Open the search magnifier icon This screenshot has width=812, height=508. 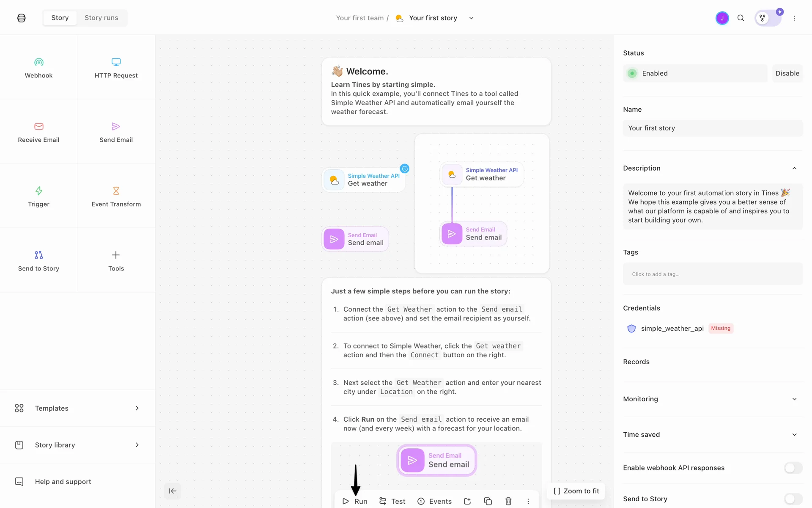741,18
